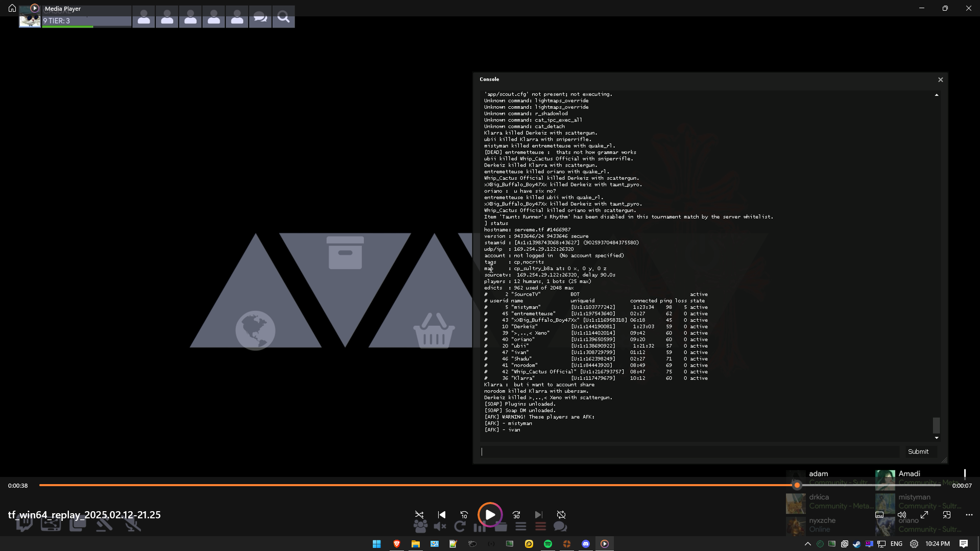The image size is (980, 551).
Task: Switch to mini player view
Action: pyautogui.click(x=947, y=515)
